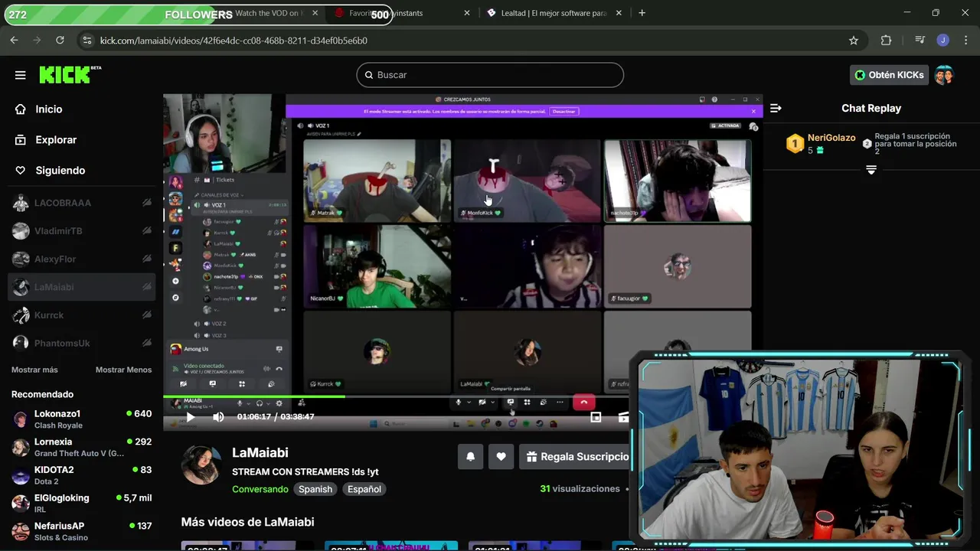
Task: Select LaMaiabi in the followed channels list
Action: point(81,287)
